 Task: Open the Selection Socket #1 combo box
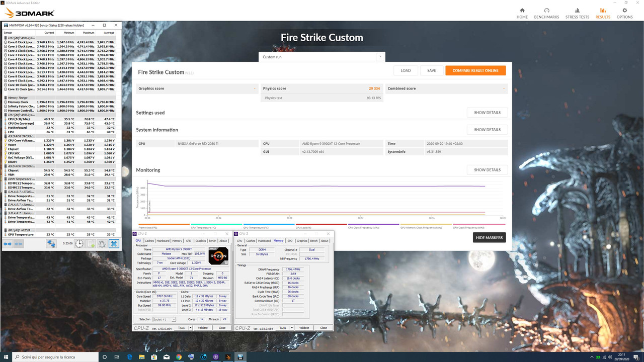tap(164, 319)
